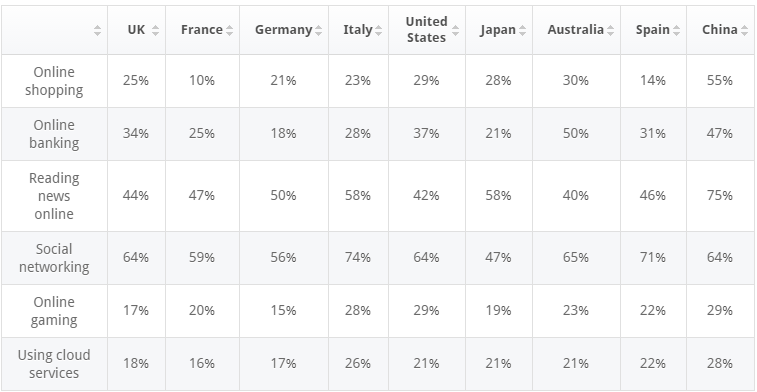Image resolution: width=757 pixels, height=392 pixels.
Task: Click sort arrows beside Australia
Action: click(x=610, y=30)
